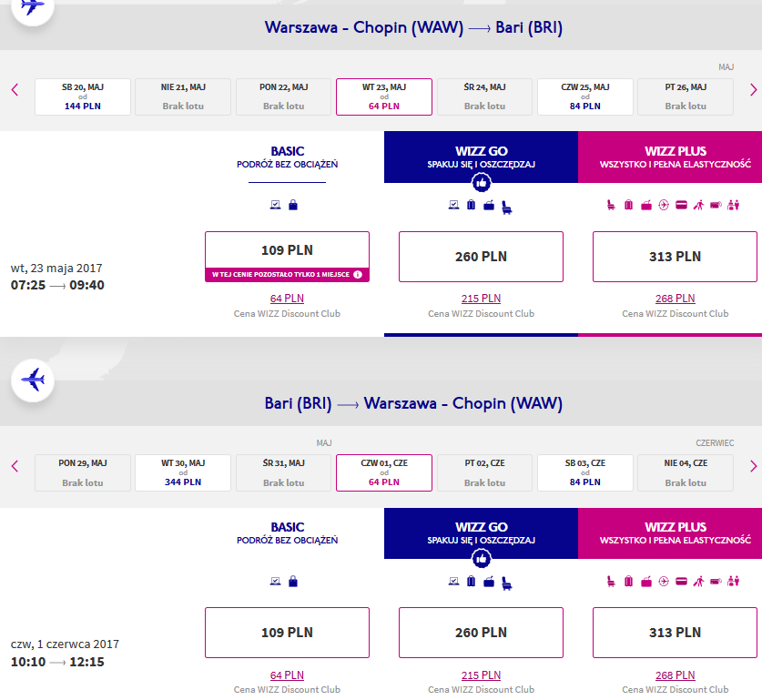The height and width of the screenshot is (700, 762).
Task: Click the WIZZ PLUS flexible ticket icon, Warszawa–Bari flight
Action: [x=716, y=205]
